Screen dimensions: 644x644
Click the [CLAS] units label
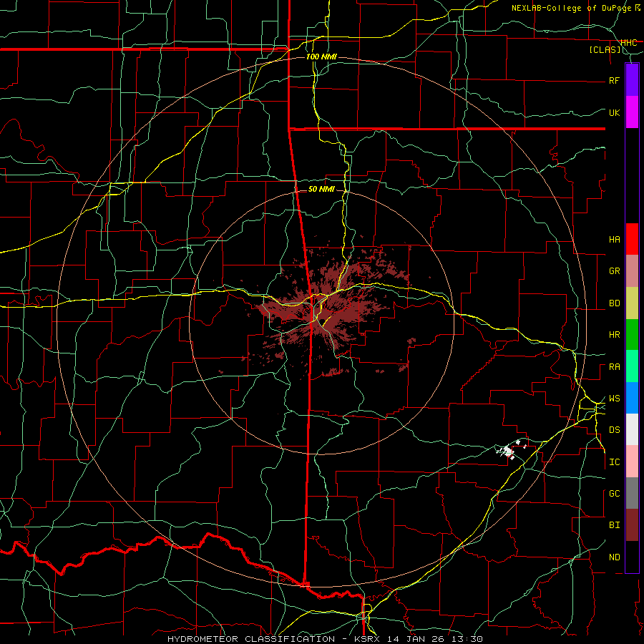[x=605, y=50]
